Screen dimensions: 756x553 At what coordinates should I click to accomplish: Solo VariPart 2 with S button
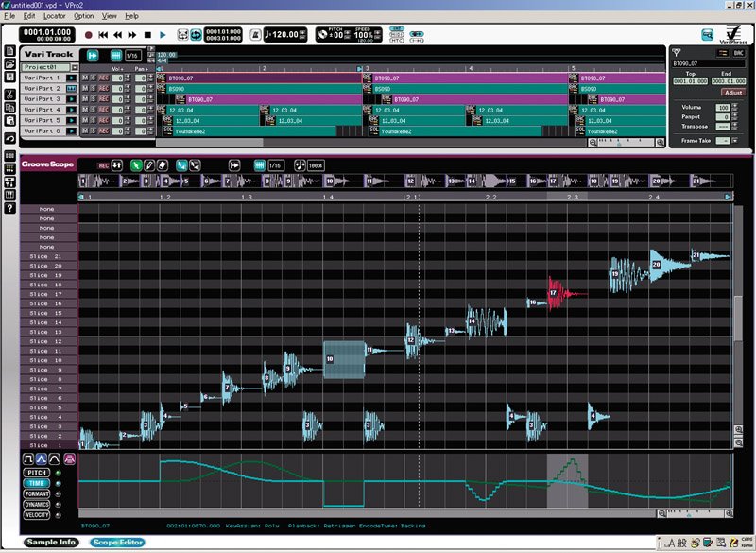93,88
